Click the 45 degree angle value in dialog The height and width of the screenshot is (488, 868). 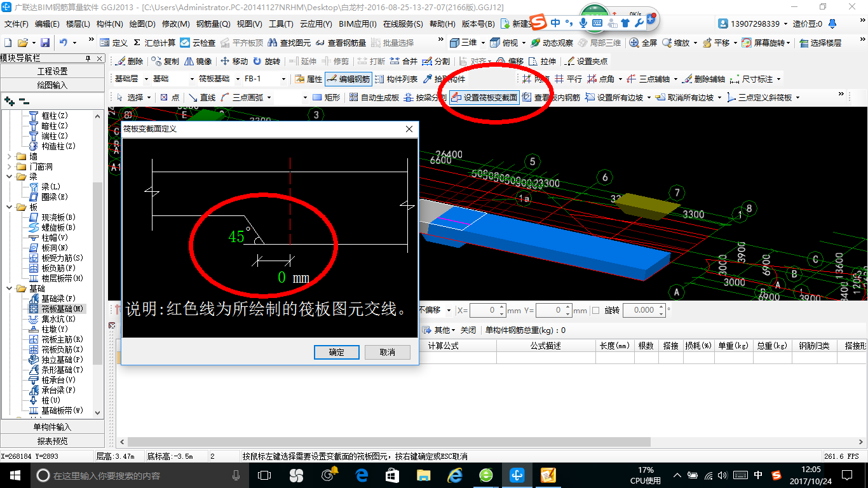[236, 237]
